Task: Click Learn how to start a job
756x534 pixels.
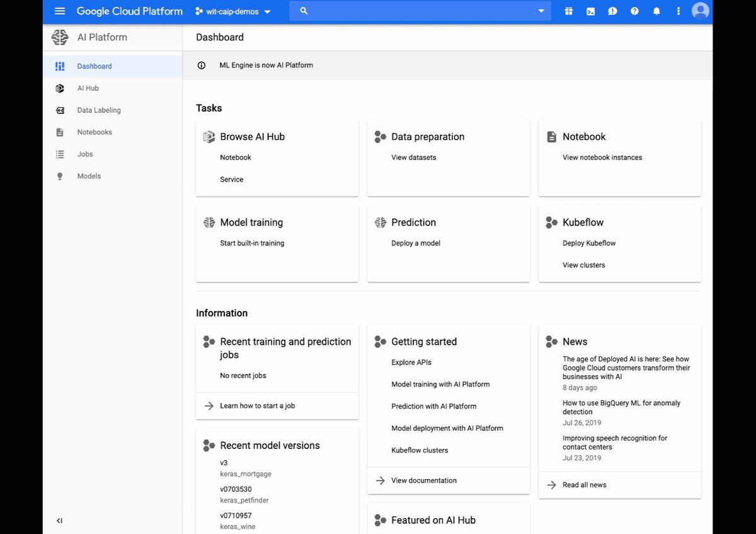Action: 257,406
